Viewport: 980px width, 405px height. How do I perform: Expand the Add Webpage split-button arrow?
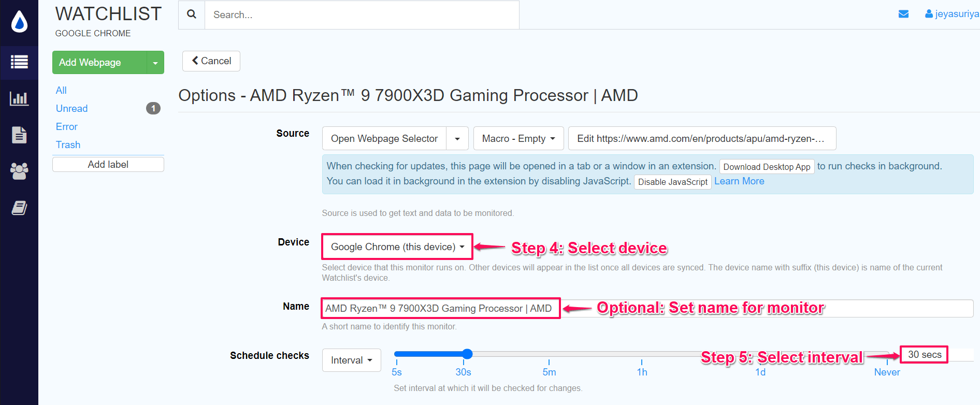tap(155, 62)
